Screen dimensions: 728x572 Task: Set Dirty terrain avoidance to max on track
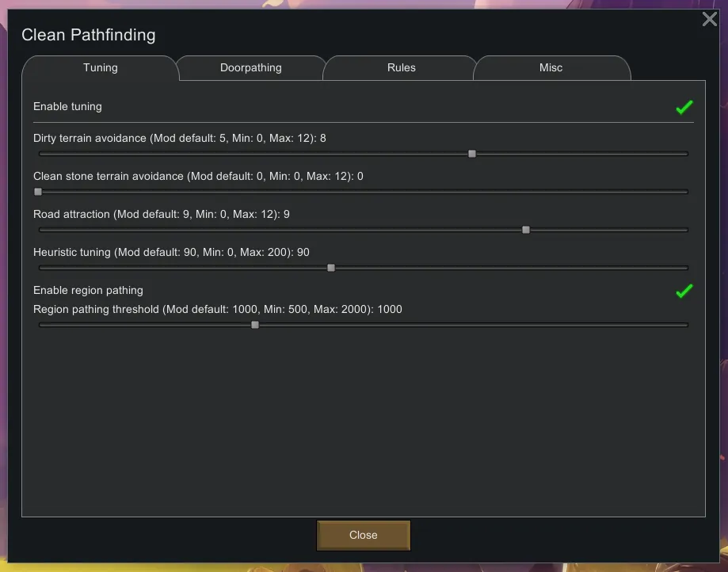click(686, 154)
